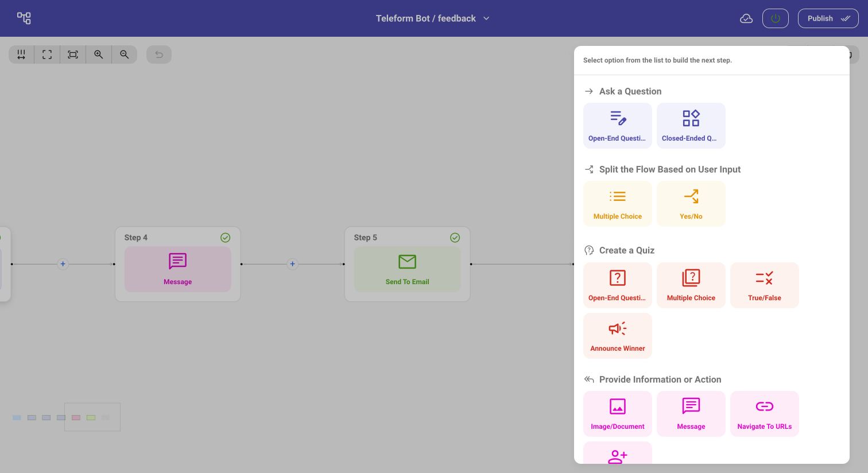This screenshot has width=868, height=473.
Task: Toggle Step 5 completion checkmark
Action: click(455, 238)
